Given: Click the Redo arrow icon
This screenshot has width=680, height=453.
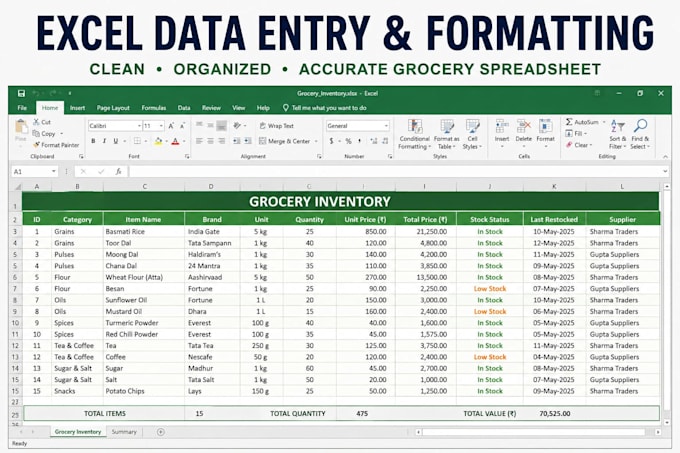Looking at the screenshot, I should [53, 93].
